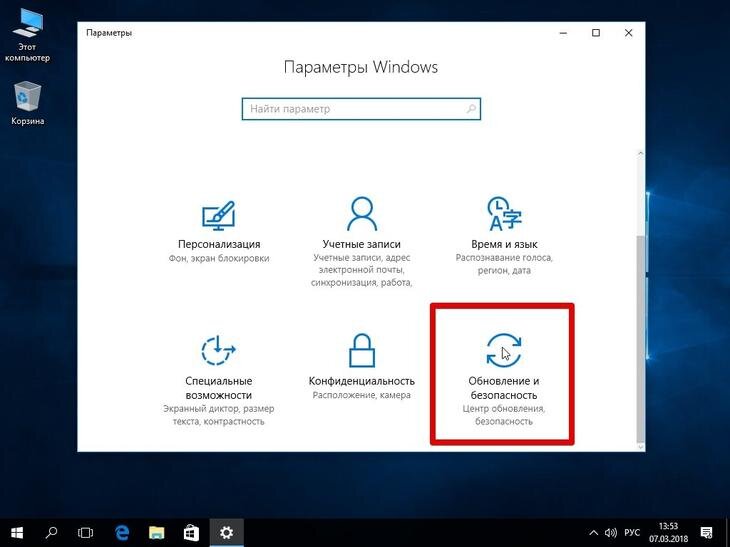Click the Учетные записи title text

click(361, 244)
